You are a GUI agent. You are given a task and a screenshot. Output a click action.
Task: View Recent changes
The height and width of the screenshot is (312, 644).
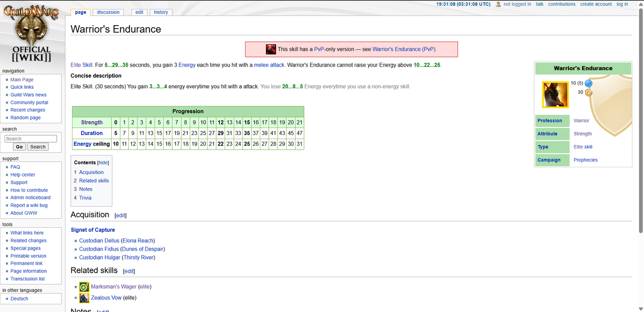pos(28,110)
